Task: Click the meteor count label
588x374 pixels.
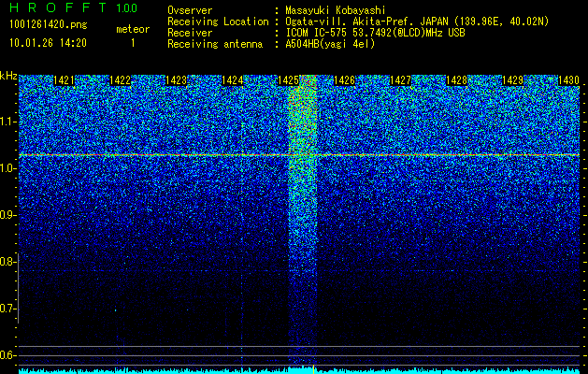Action: [x=133, y=29]
